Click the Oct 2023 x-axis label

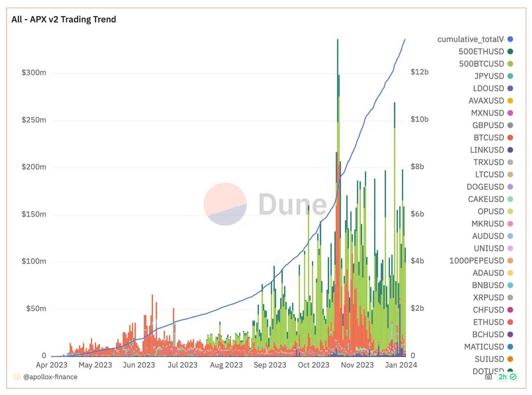tap(314, 365)
